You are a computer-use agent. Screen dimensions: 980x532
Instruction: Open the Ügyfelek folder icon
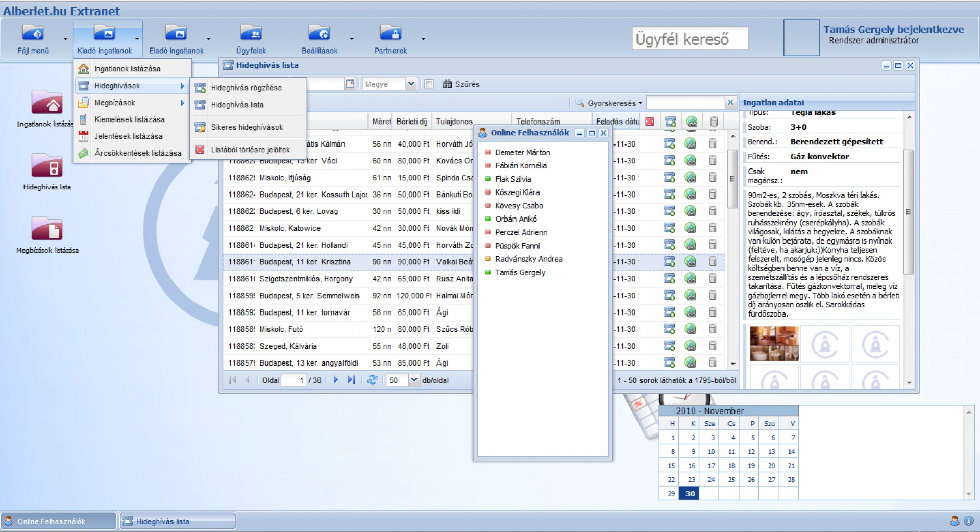click(251, 34)
